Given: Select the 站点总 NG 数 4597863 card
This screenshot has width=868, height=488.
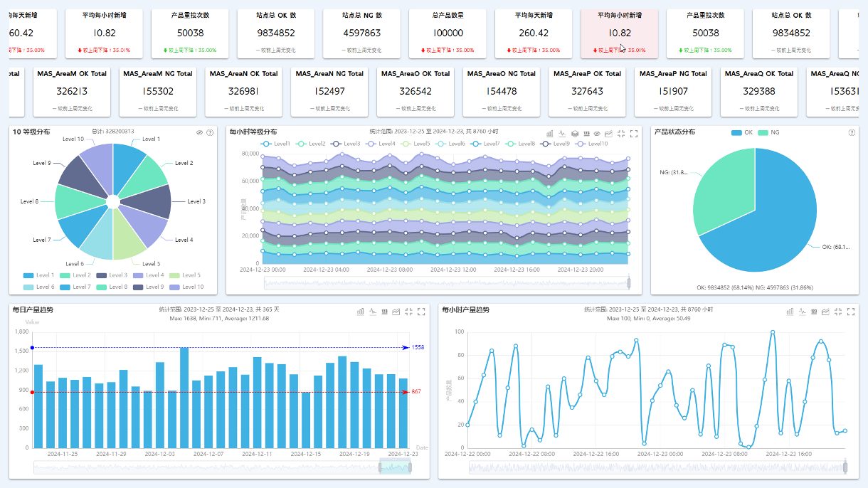Looking at the screenshot, I should [x=361, y=33].
